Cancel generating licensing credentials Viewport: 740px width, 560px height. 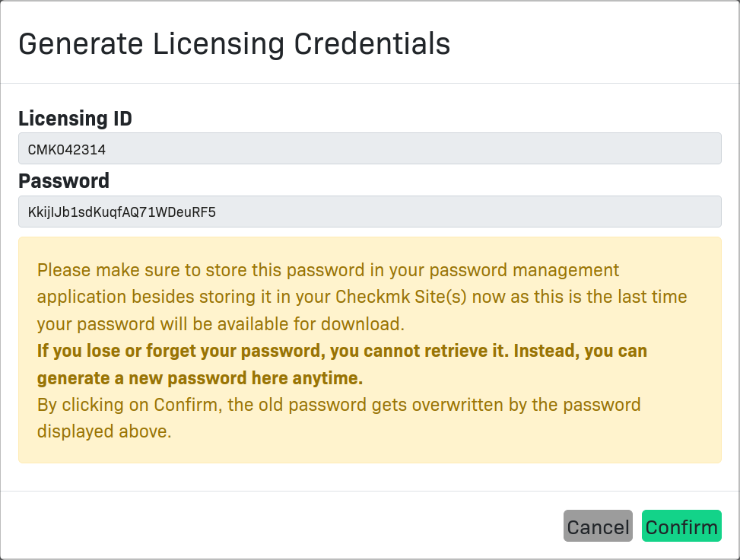pyautogui.click(x=598, y=526)
